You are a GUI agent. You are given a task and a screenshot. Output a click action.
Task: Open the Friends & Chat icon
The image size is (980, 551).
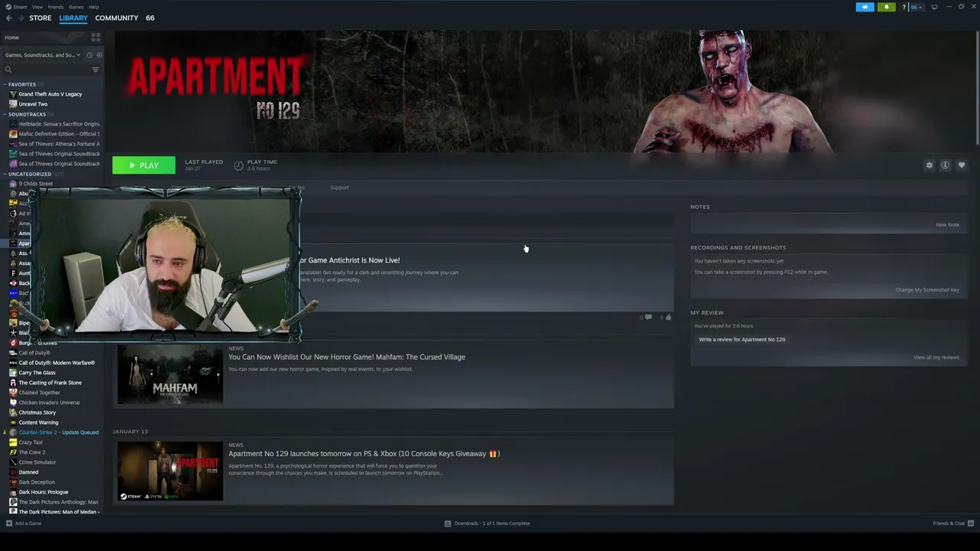pyautogui.click(x=971, y=523)
